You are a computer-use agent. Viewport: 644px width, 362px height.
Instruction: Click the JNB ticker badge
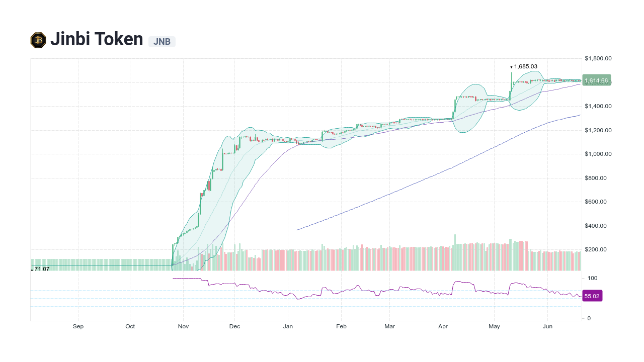[162, 42]
